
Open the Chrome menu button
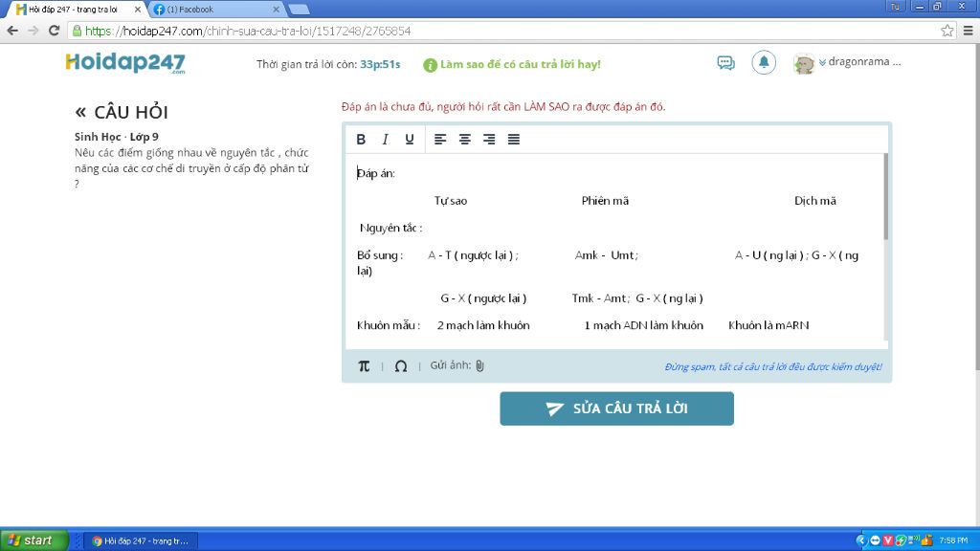tap(969, 31)
